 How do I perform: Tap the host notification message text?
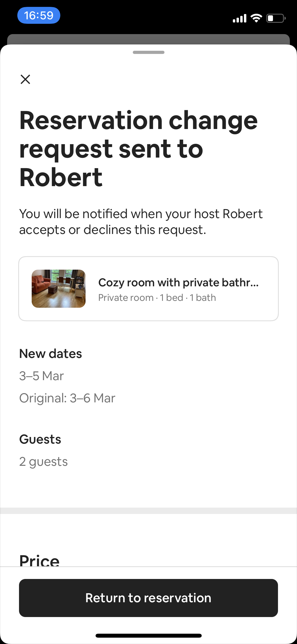(141, 222)
